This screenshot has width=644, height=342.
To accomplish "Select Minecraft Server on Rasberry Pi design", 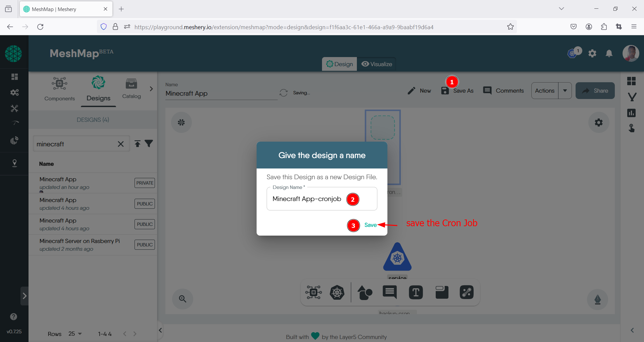I will (x=79, y=241).
